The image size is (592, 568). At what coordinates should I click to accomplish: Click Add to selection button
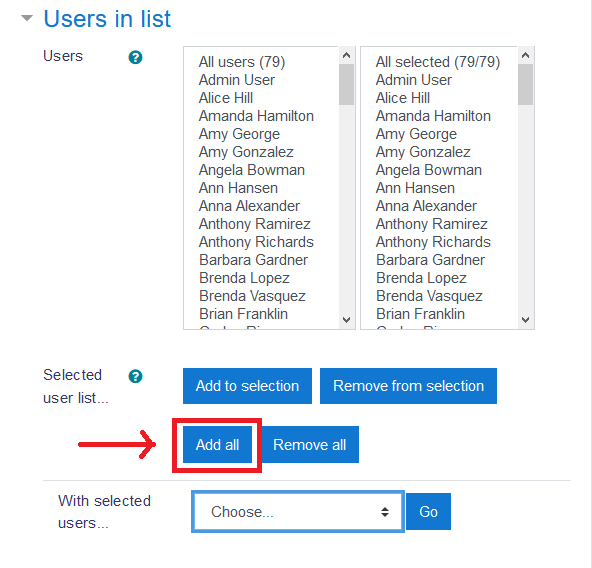247,386
